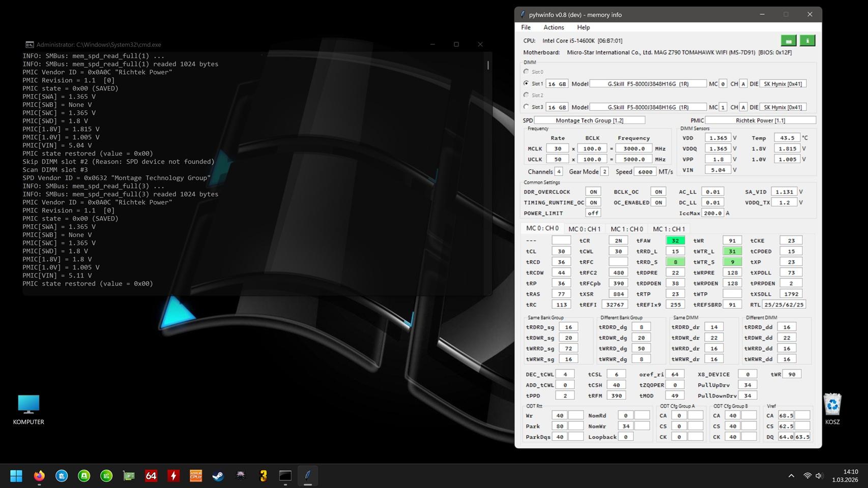Open the File menu

coord(526,27)
